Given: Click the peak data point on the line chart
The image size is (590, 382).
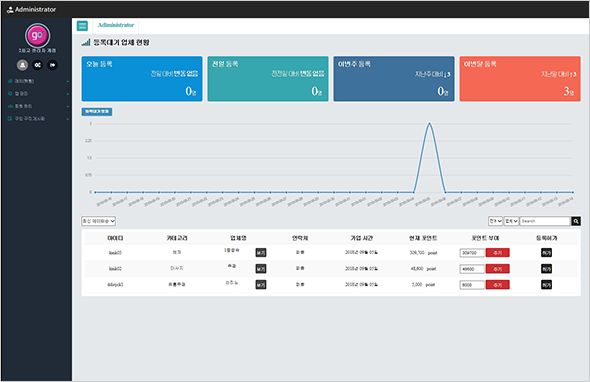Looking at the screenshot, I should pyautogui.click(x=429, y=123).
